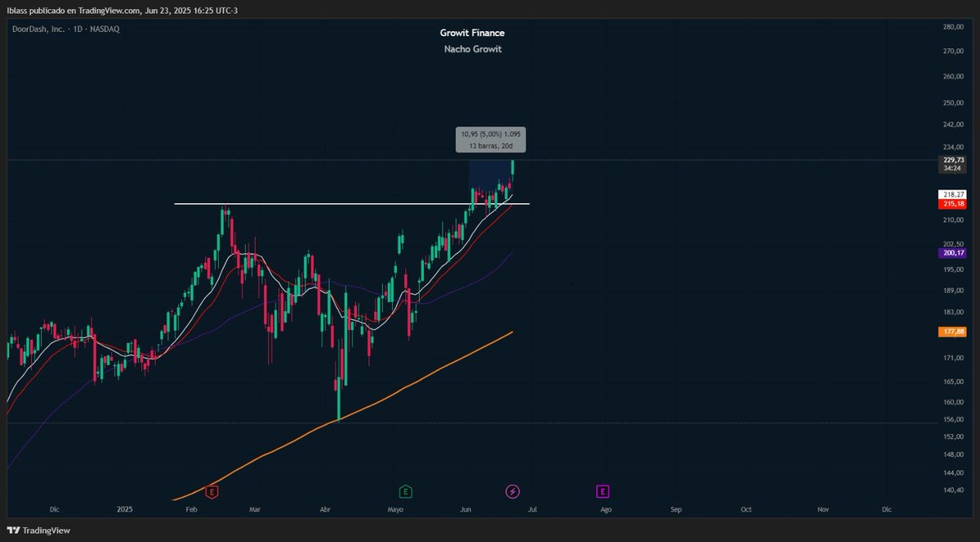Screen dimensions: 980x542
Task: Click the 280,00 price axis label
Action: pos(954,27)
